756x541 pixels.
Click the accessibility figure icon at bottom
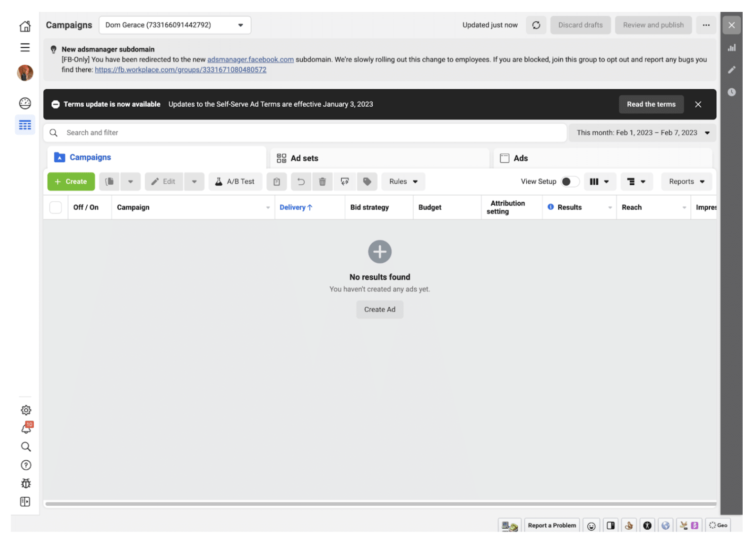pos(647,526)
